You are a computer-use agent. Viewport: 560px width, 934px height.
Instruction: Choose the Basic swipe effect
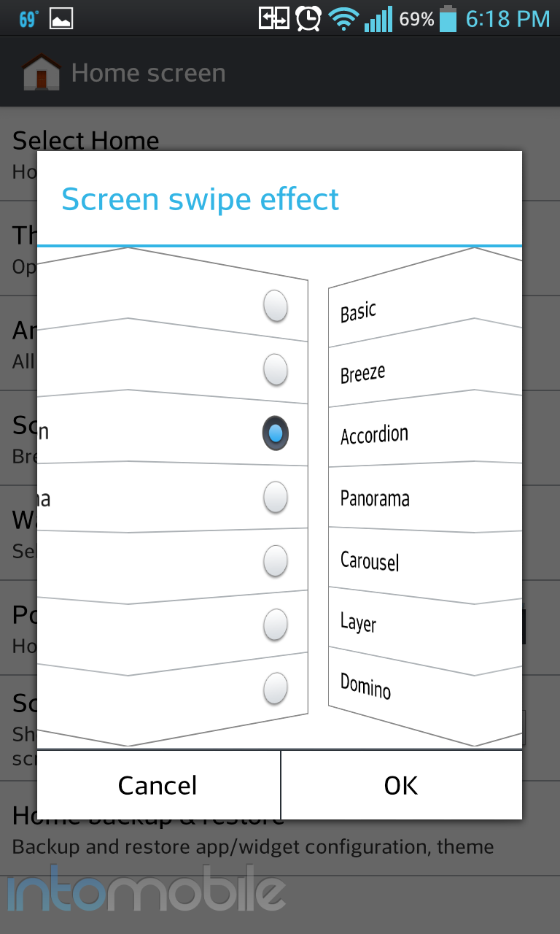point(358,312)
